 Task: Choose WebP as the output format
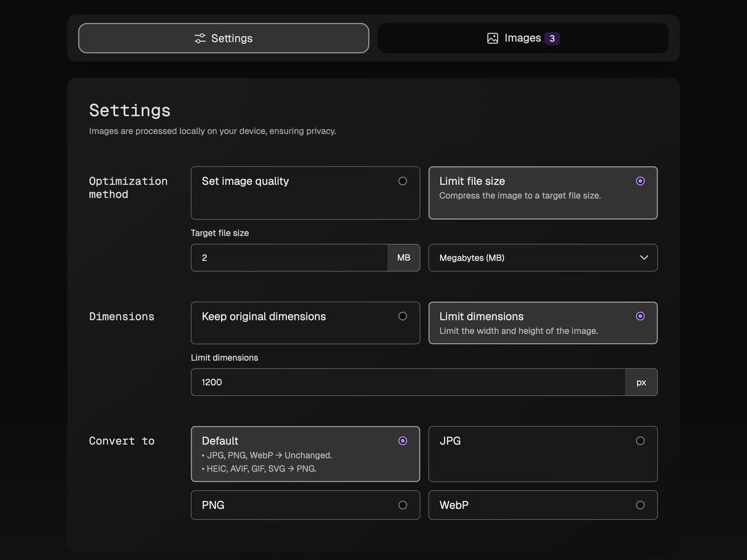542,505
